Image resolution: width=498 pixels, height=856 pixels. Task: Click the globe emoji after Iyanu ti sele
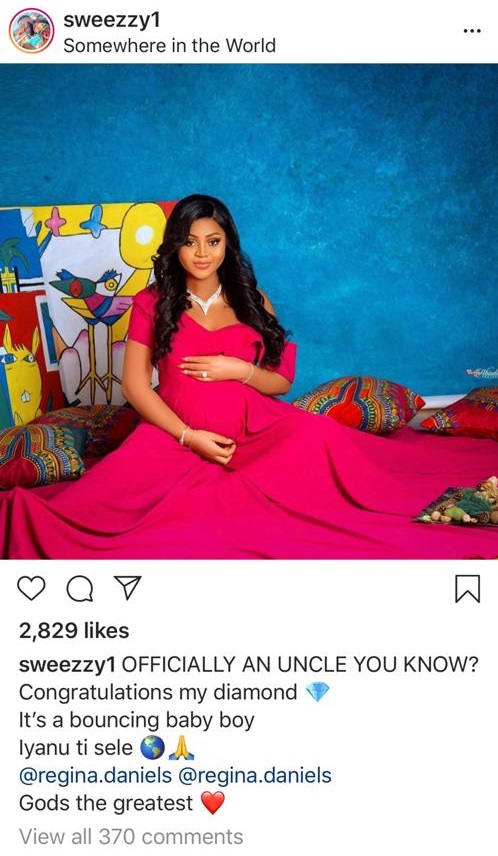152,748
